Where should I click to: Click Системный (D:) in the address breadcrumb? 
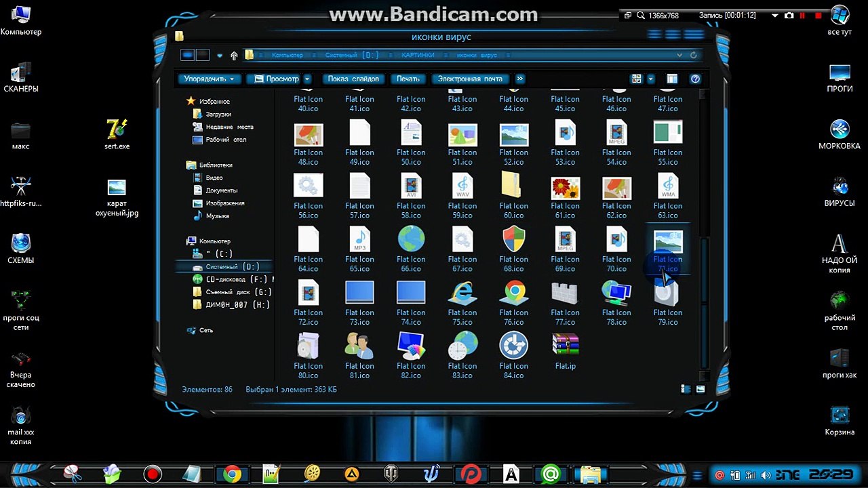352,55
